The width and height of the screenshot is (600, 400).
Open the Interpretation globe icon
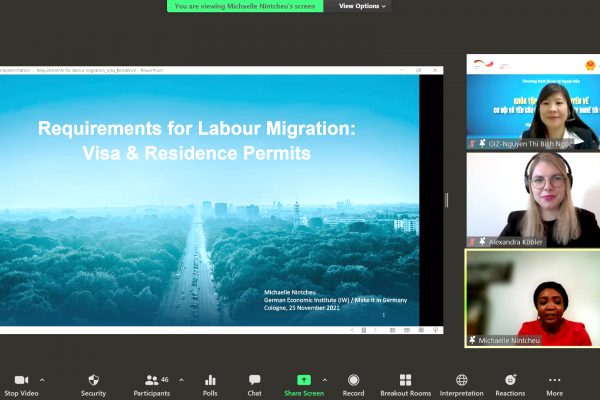point(461,380)
